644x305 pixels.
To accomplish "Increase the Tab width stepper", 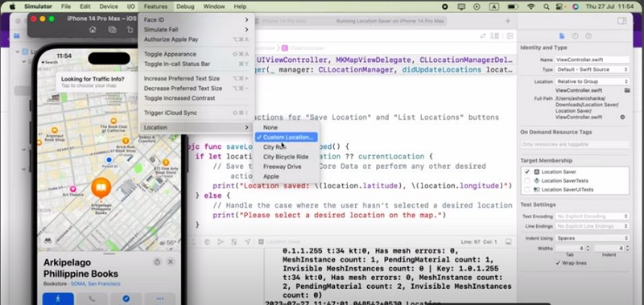I will coord(588,247).
